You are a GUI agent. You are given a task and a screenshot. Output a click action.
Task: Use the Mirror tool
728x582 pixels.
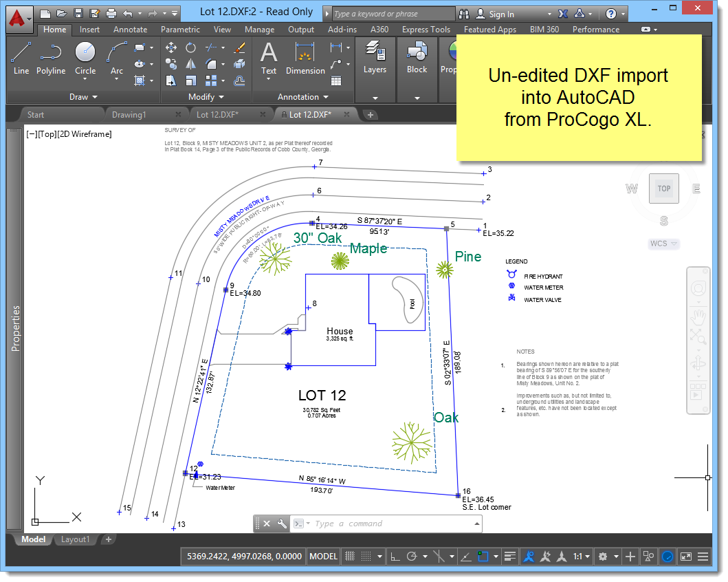[190, 64]
